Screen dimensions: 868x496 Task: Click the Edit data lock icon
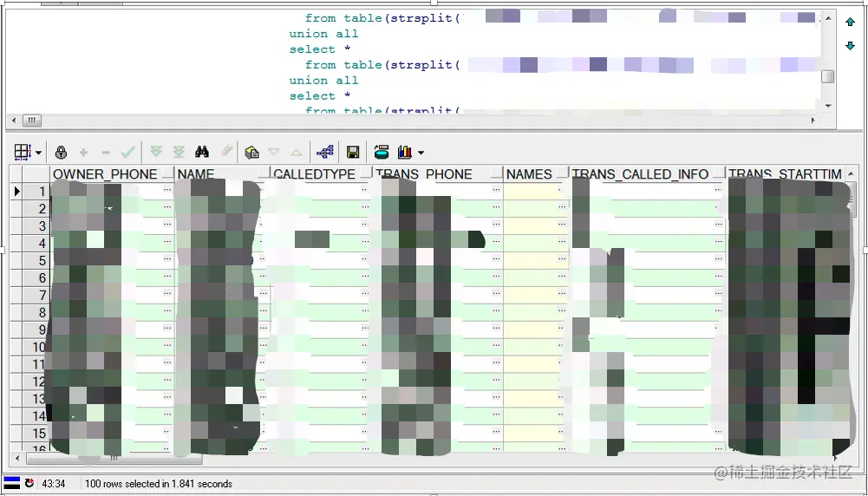[61, 153]
